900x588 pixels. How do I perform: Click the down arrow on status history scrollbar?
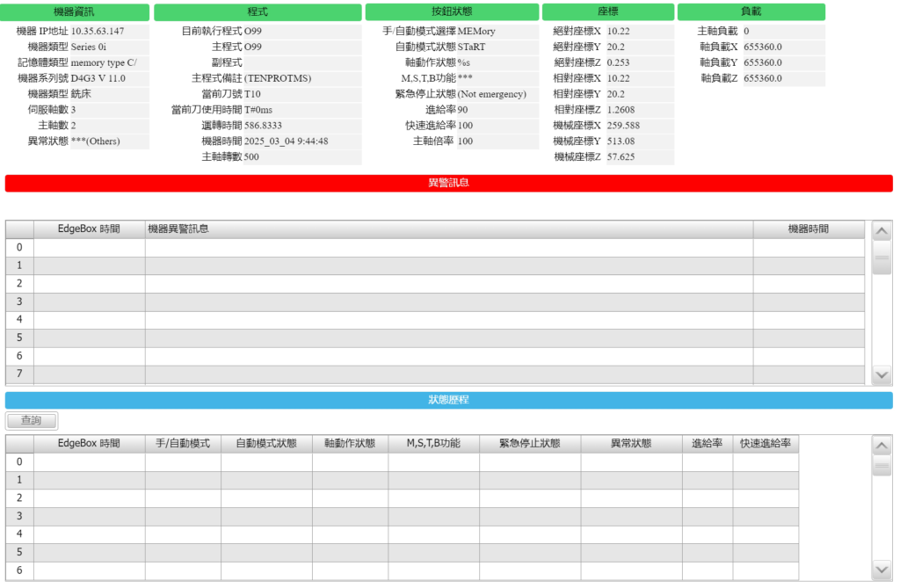882,568
